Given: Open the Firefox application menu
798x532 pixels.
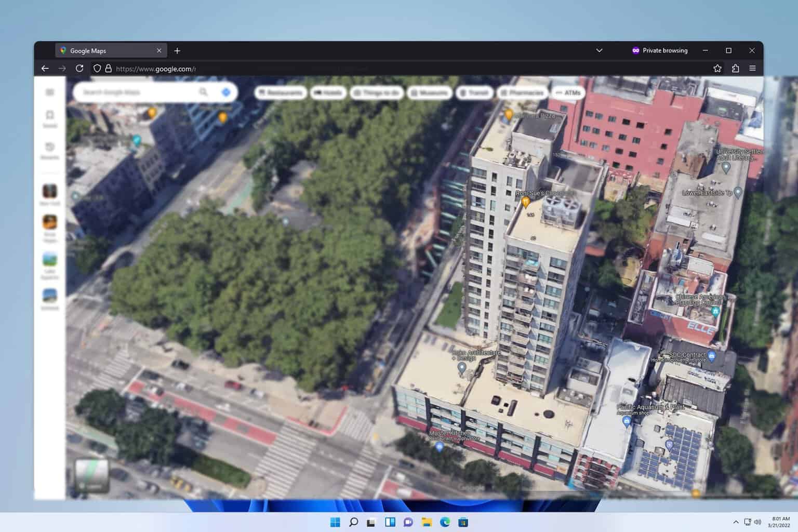Looking at the screenshot, I should pos(752,68).
